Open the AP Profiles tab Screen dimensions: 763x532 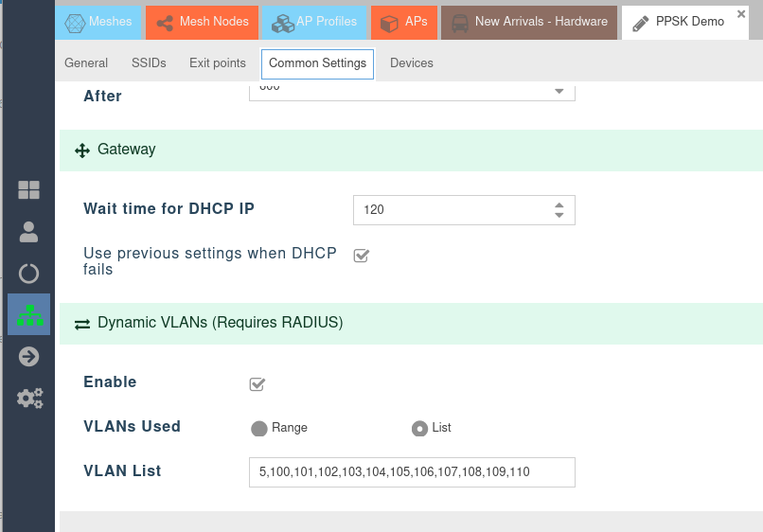tap(313, 22)
